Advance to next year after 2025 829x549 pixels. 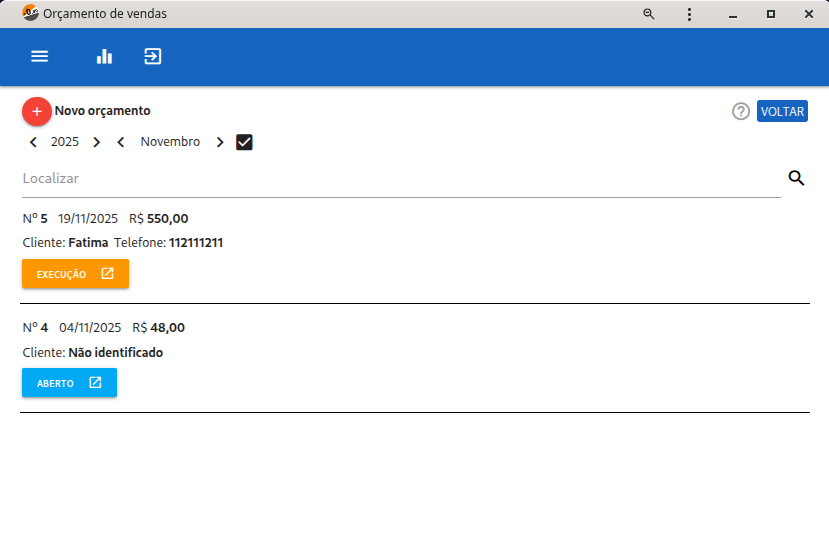tap(96, 142)
